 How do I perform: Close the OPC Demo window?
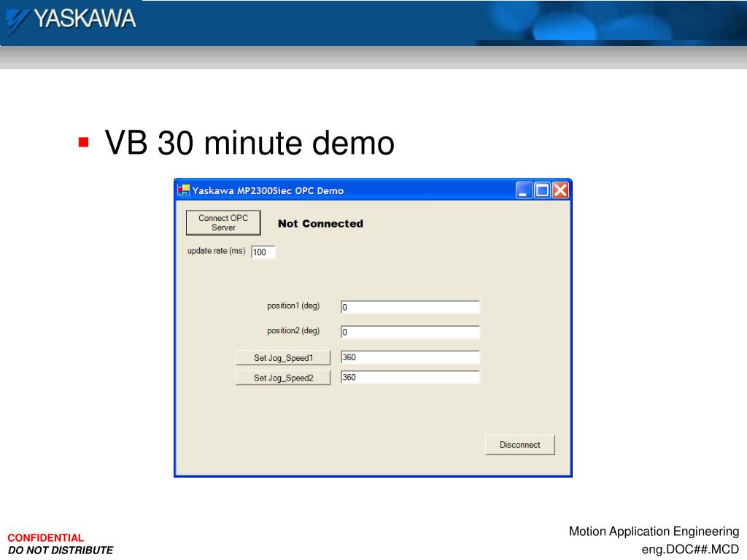560,190
